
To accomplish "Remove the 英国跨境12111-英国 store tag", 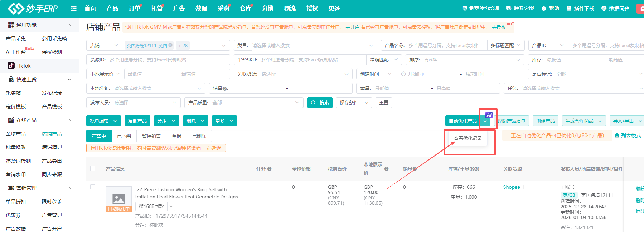I will tap(170, 45).
